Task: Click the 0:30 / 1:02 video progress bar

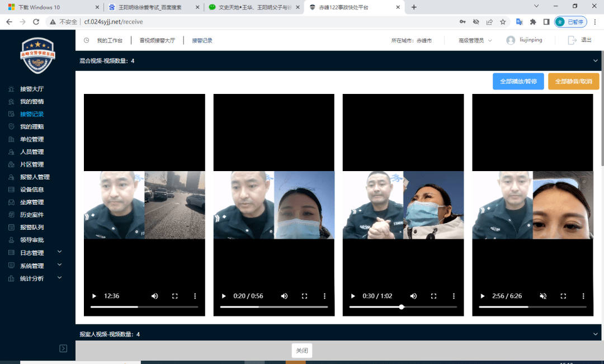Action: [x=403, y=307]
